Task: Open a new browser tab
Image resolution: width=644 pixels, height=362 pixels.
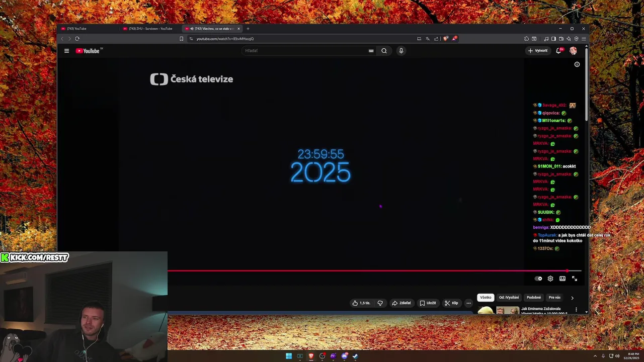Action: pyautogui.click(x=248, y=29)
